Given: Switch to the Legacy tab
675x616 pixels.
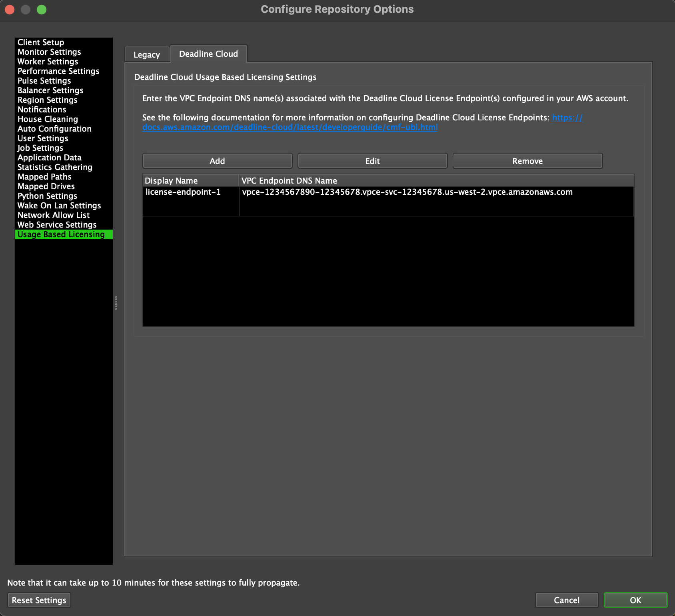Looking at the screenshot, I should pos(147,54).
